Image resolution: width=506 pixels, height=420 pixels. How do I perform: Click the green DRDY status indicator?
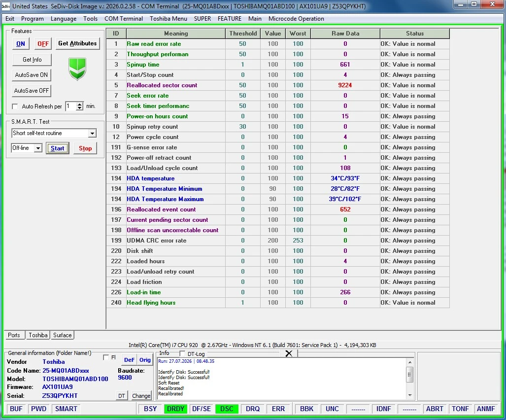(x=175, y=409)
